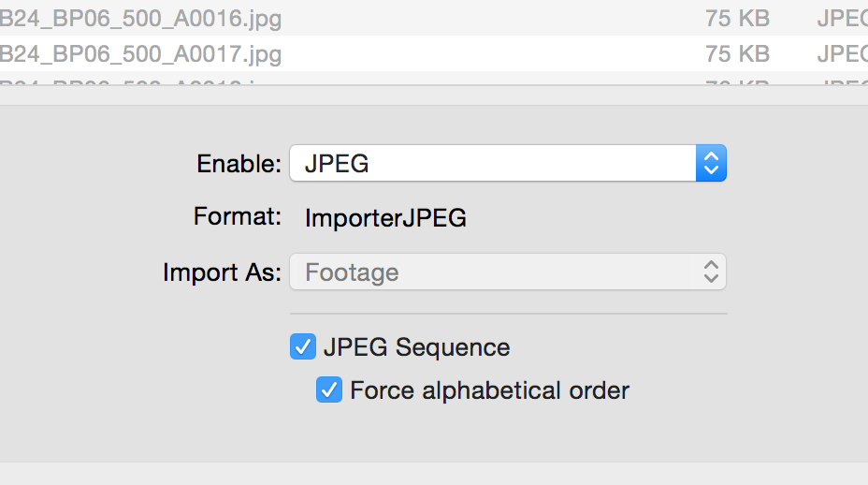The height and width of the screenshot is (485, 868).
Task: Click the JPEG value in the Enable dropdown
Action: (x=338, y=164)
